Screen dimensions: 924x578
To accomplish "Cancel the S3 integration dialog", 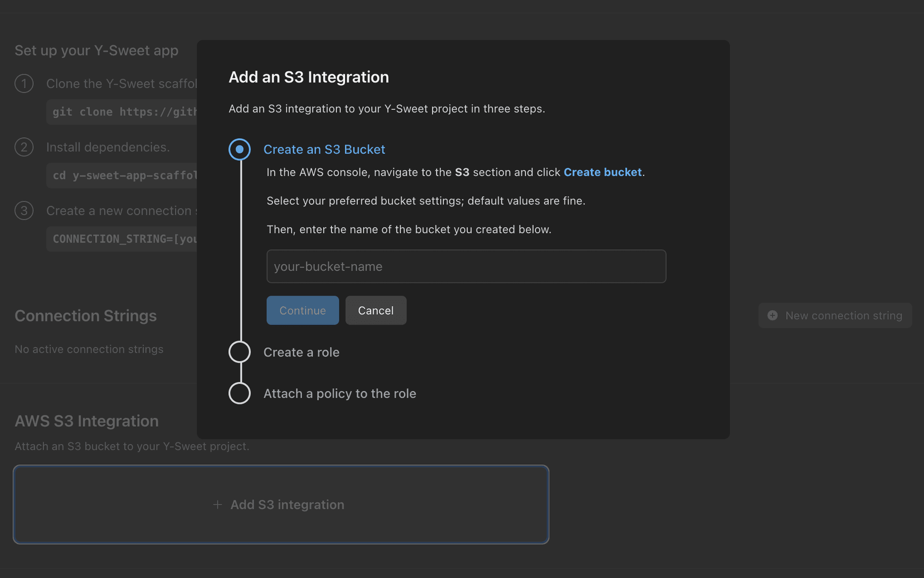I will 376,310.
